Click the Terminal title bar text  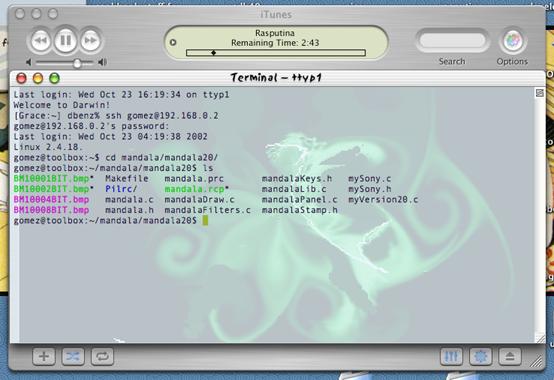(x=276, y=77)
